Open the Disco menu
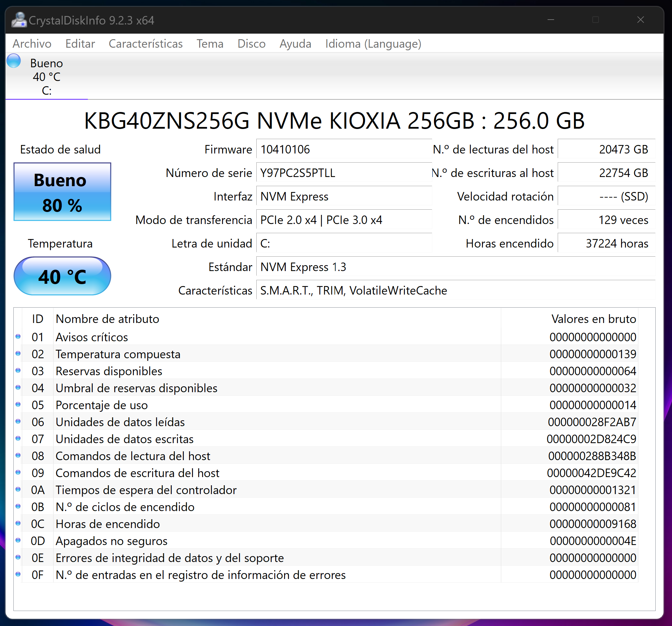This screenshot has width=672, height=626. pyautogui.click(x=251, y=44)
